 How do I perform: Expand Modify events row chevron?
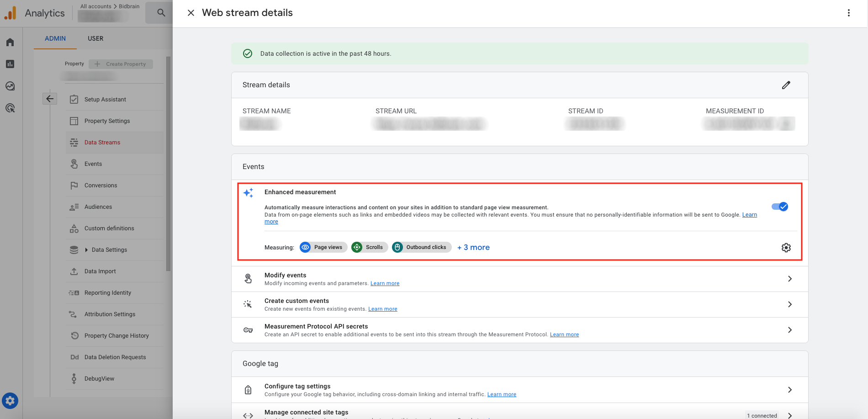pos(790,279)
